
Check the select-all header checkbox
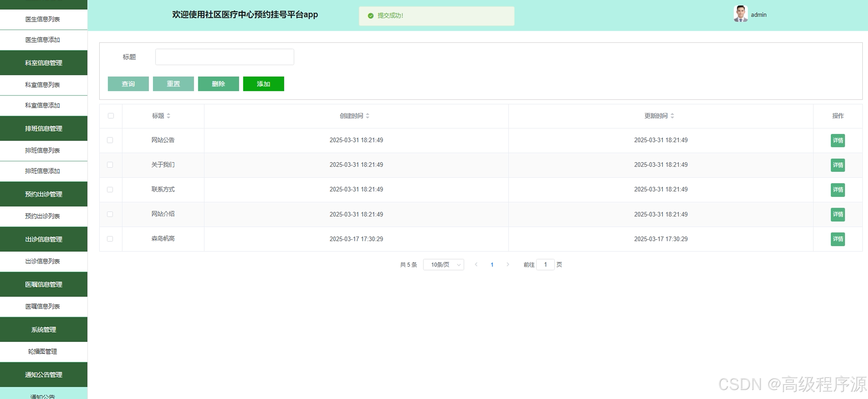point(111,116)
